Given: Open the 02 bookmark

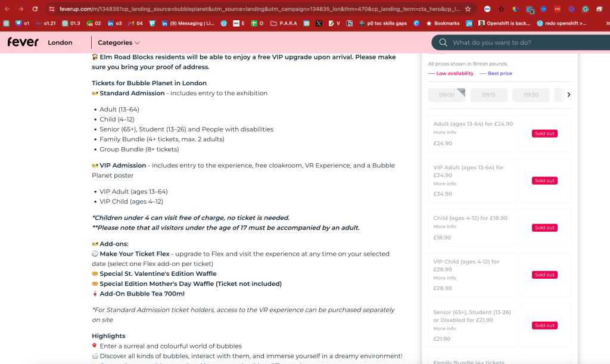Looking at the screenshot, I should [x=94, y=23].
